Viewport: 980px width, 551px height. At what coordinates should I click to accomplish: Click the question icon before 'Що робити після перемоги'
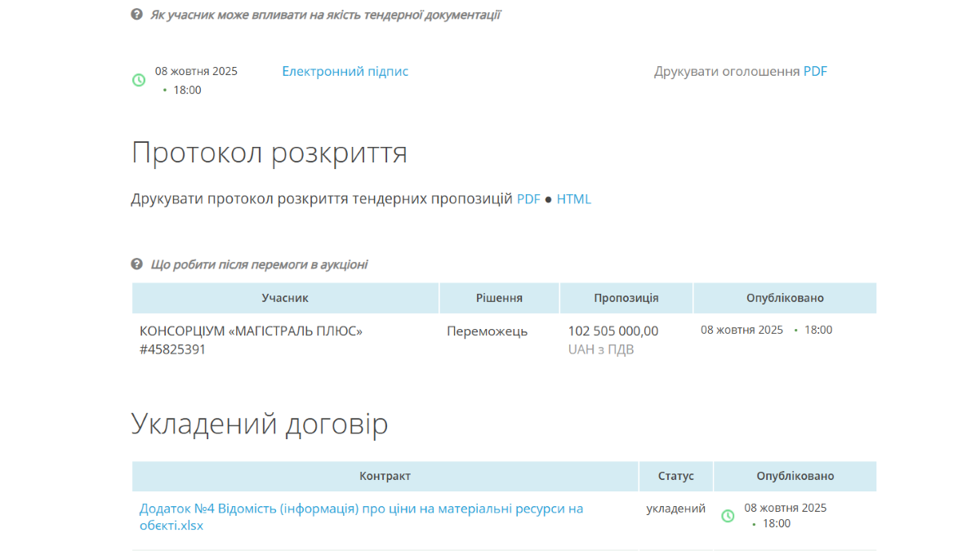click(x=137, y=264)
